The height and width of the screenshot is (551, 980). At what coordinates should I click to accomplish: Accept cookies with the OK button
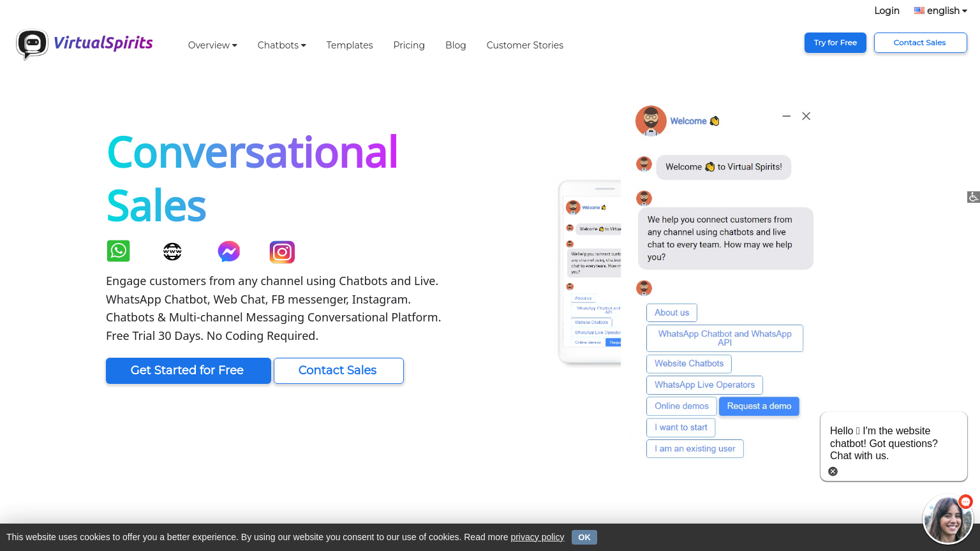(584, 537)
